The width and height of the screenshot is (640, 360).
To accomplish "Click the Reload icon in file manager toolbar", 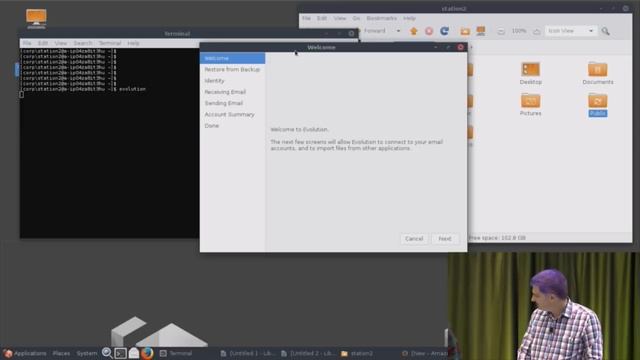I will click(x=444, y=31).
